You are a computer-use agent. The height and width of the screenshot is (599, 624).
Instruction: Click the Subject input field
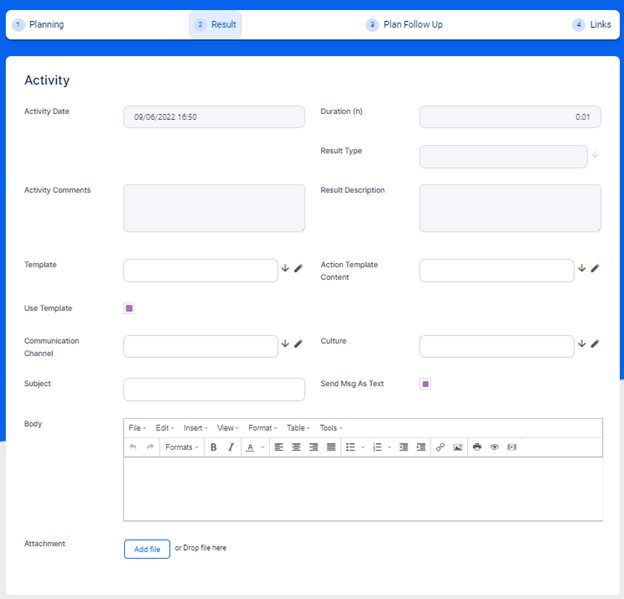click(214, 389)
